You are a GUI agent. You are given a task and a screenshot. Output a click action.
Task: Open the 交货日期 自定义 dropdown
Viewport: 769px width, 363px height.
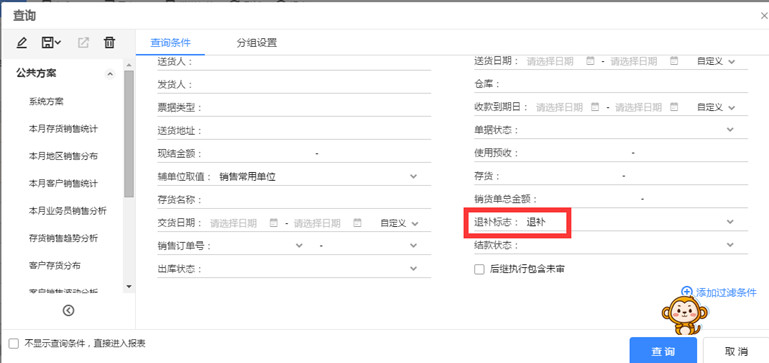tap(400, 223)
